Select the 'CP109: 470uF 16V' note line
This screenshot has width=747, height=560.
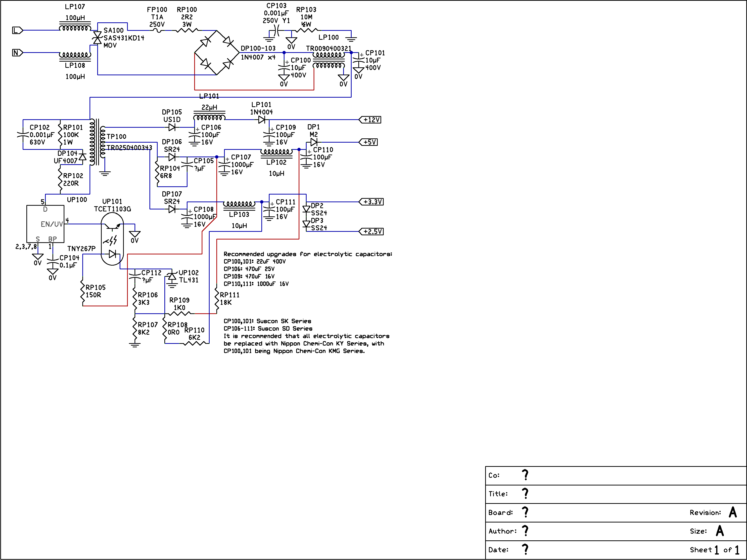coord(249,276)
